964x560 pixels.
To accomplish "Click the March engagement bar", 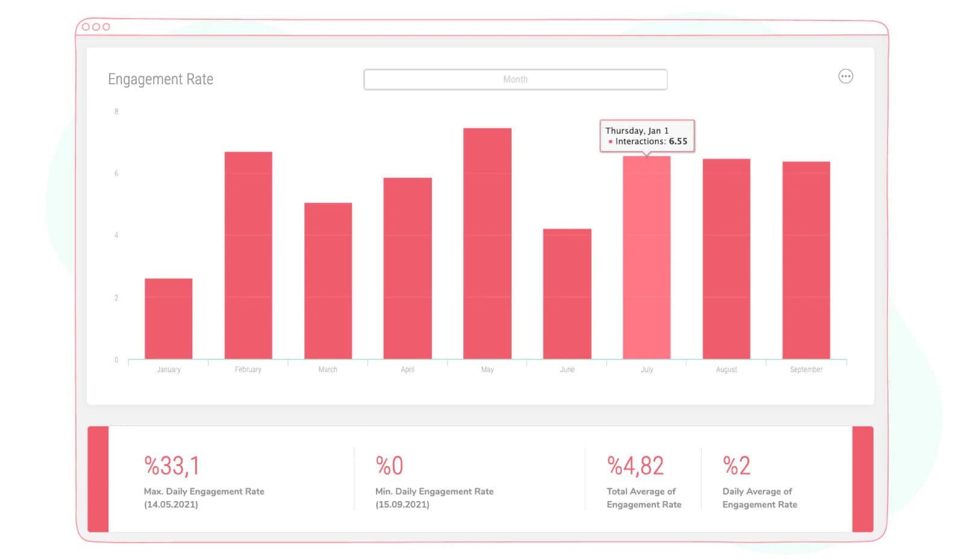I will pyautogui.click(x=328, y=281).
